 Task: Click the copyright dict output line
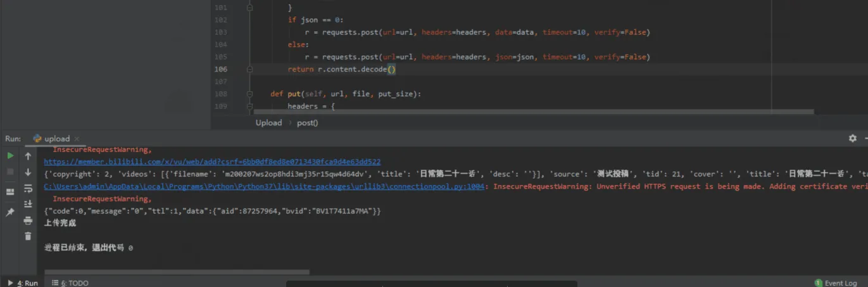455,174
